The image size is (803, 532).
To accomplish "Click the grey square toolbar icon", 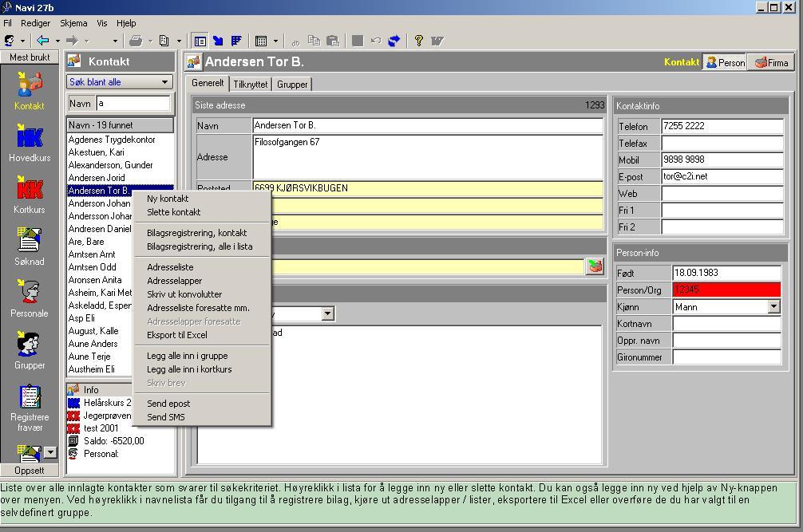I will coord(358,41).
